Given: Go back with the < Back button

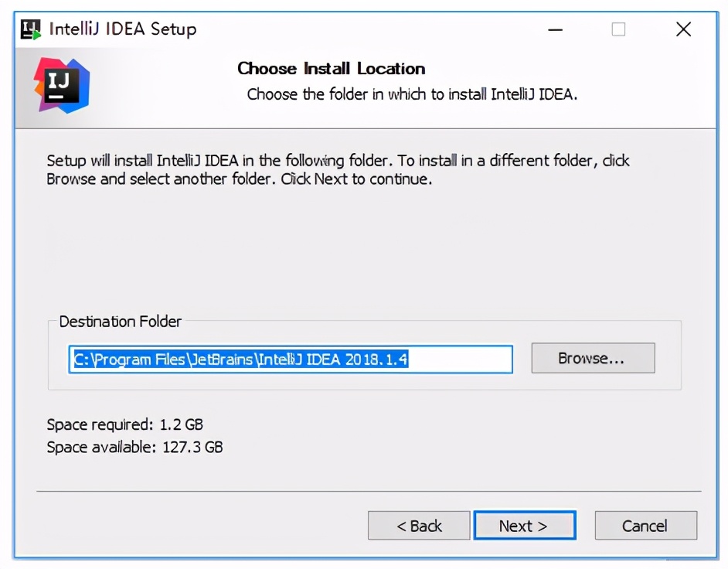Looking at the screenshot, I should click(x=419, y=526).
